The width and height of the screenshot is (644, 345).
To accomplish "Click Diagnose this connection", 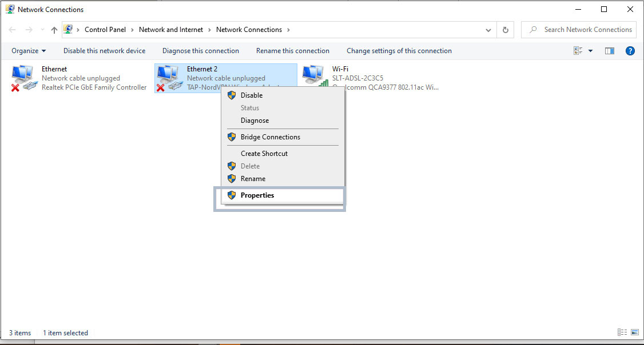I will [201, 51].
